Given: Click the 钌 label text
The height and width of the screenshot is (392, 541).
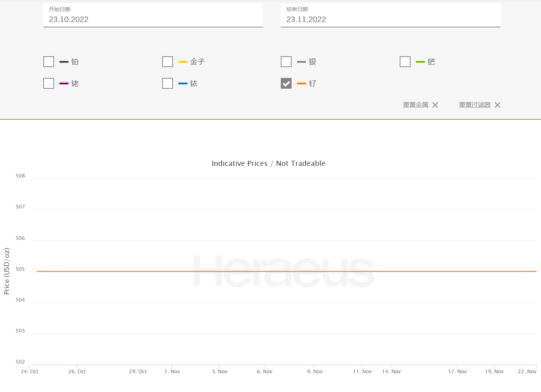Looking at the screenshot, I should [x=312, y=83].
